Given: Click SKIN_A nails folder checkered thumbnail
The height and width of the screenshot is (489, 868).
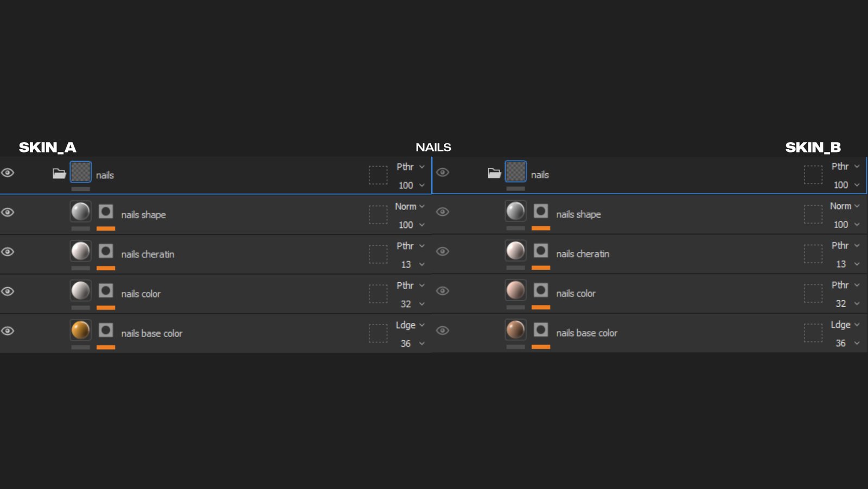Looking at the screenshot, I should tap(81, 172).
